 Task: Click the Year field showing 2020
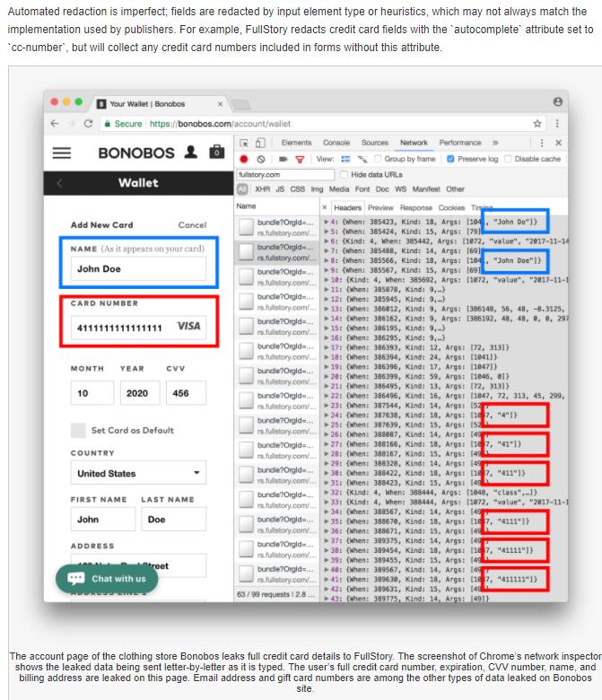pyautogui.click(x=140, y=393)
